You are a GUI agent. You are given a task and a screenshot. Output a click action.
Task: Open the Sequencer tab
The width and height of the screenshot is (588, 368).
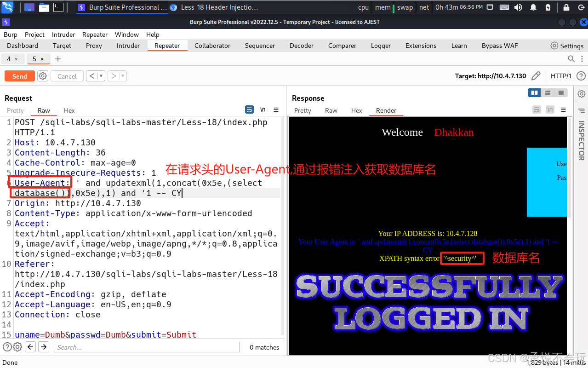pos(260,46)
